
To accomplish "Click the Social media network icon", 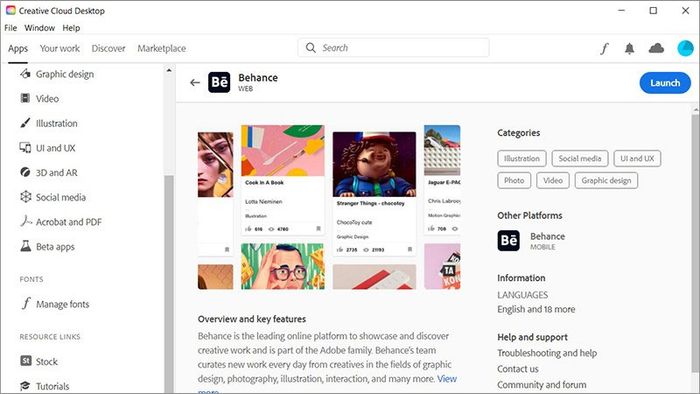I will point(25,197).
